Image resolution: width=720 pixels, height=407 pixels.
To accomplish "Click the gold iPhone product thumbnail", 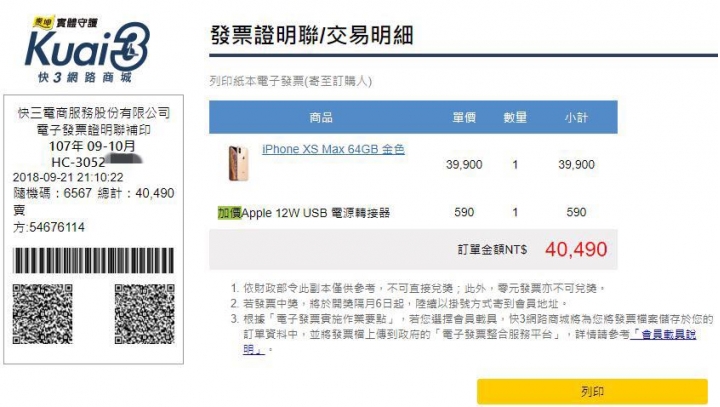I will [238, 163].
